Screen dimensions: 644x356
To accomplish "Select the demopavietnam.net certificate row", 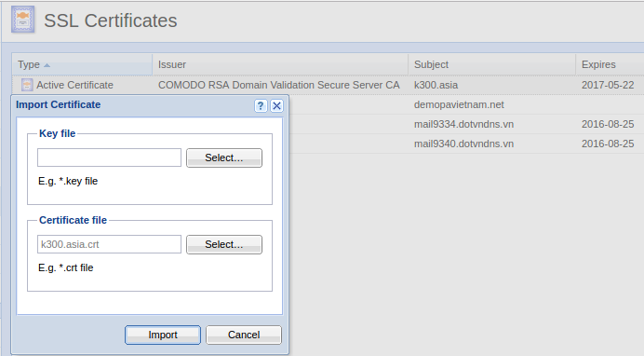I will click(x=465, y=104).
